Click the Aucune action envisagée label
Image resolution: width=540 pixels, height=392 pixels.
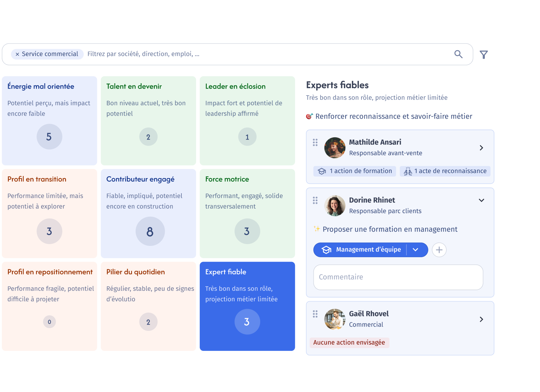pos(349,342)
